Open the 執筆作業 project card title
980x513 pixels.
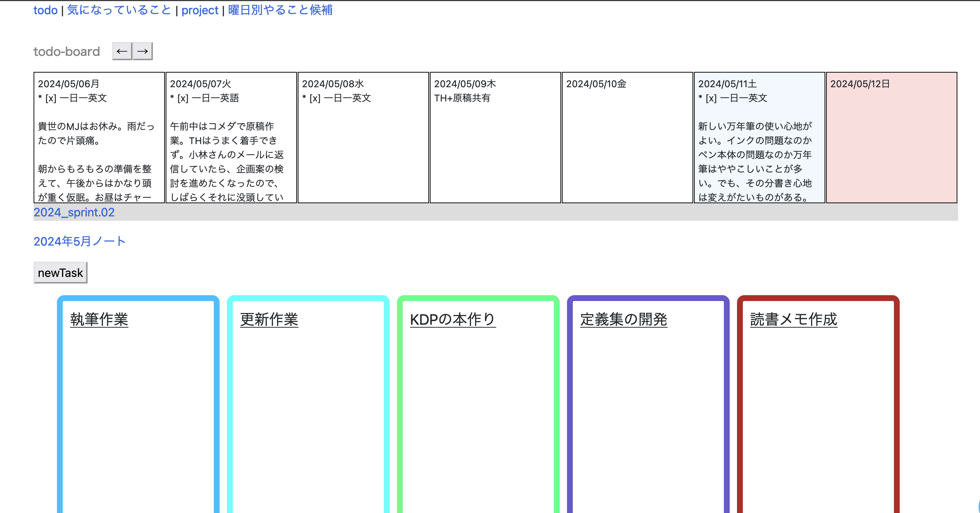99,319
